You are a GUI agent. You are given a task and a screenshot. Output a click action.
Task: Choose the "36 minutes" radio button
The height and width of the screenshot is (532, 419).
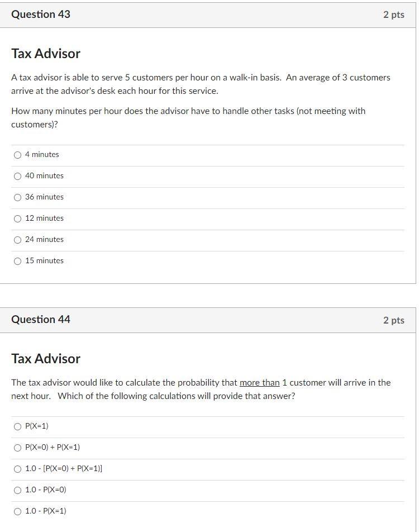coord(17,197)
